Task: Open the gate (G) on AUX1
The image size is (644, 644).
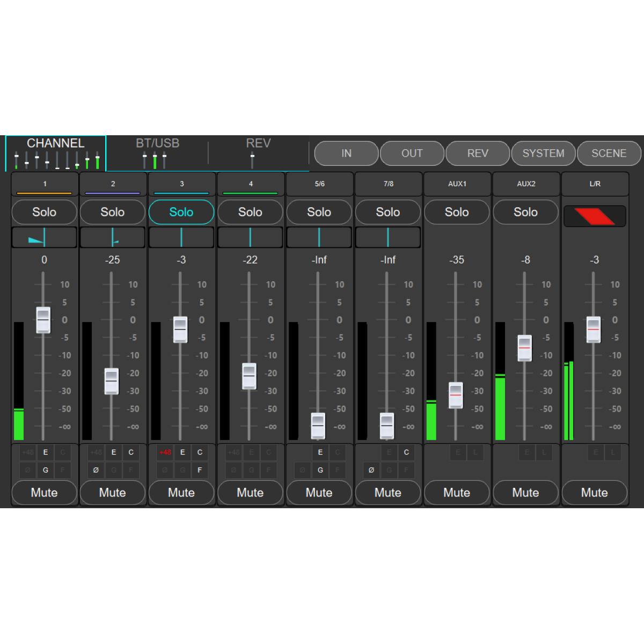Action: (457, 470)
